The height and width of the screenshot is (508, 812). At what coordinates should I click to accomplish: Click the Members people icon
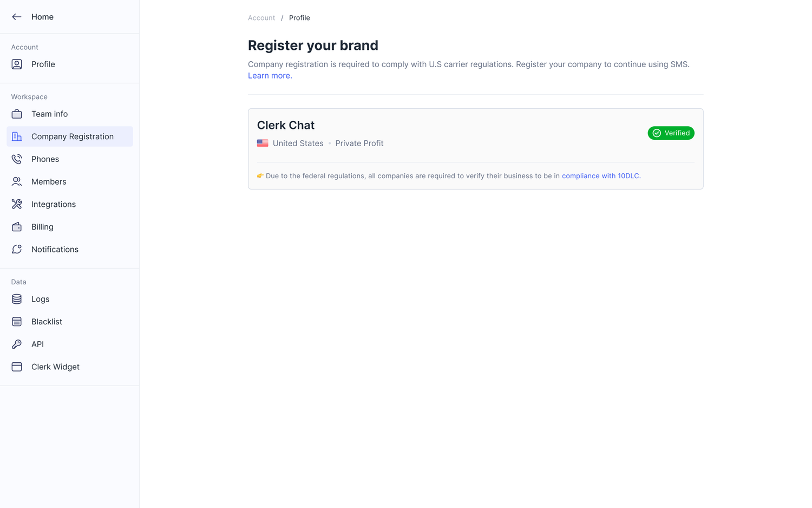[17, 181]
